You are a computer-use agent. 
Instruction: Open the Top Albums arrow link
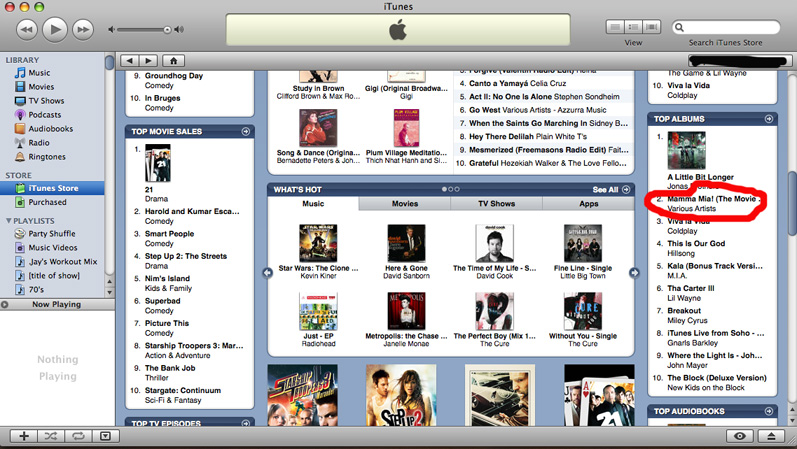coord(769,119)
